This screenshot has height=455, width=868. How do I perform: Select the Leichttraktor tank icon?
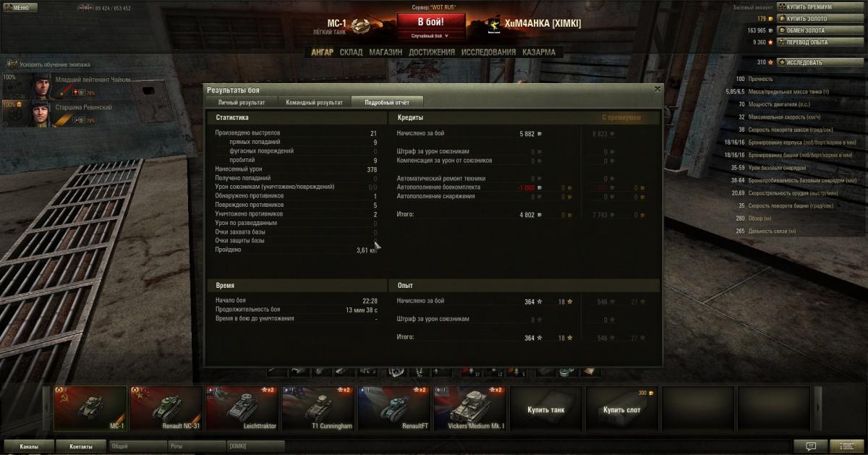point(242,409)
